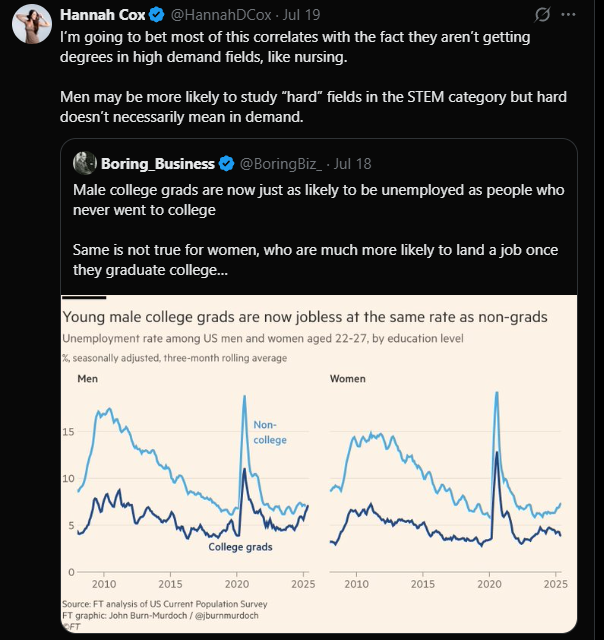
Task: Open the Hannah Cox display name link
Action: (x=102, y=15)
